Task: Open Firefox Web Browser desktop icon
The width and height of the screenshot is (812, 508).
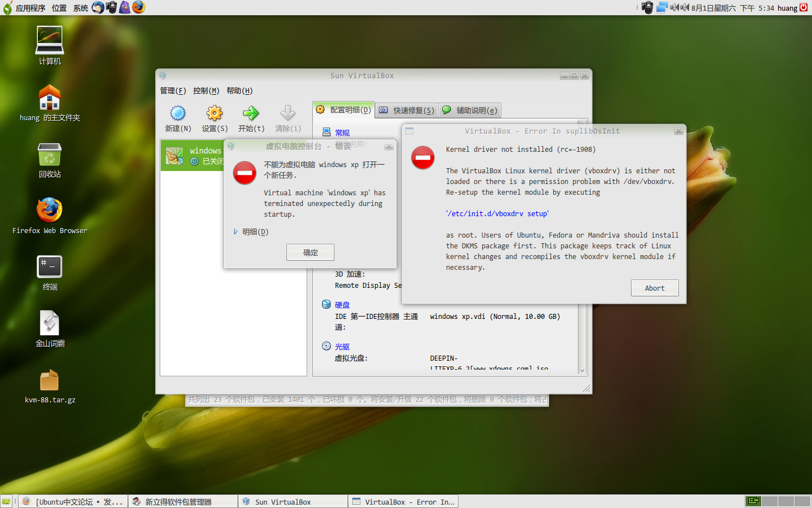Action: click(50, 210)
